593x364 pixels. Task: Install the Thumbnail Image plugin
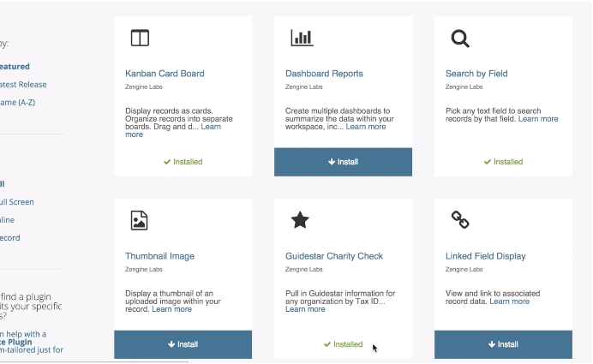coord(183,344)
